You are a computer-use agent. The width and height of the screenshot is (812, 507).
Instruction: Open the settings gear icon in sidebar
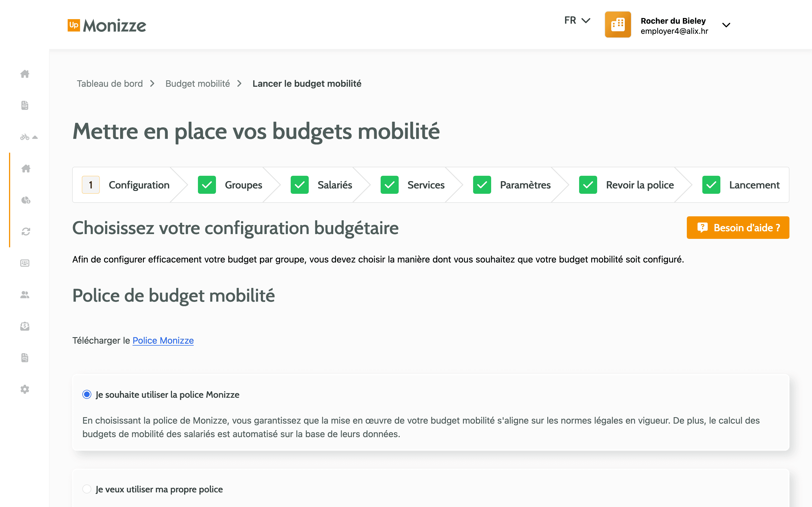click(x=25, y=389)
